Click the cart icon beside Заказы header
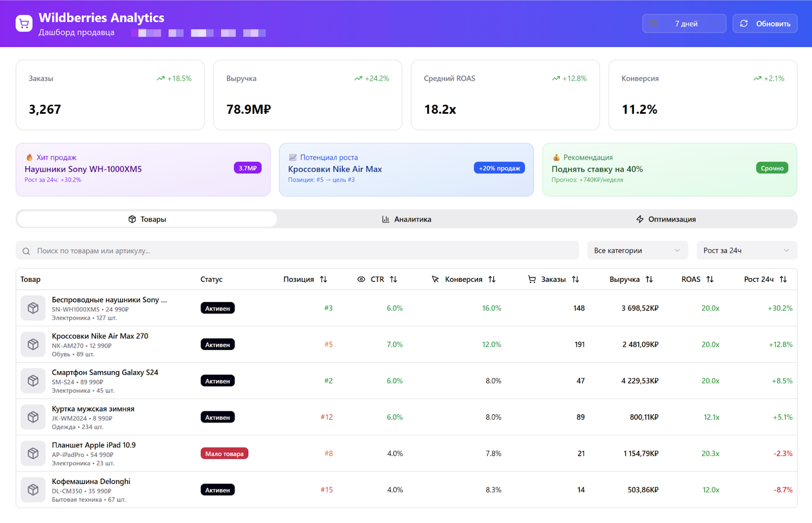Image resolution: width=812 pixels, height=523 pixels. [x=532, y=279]
